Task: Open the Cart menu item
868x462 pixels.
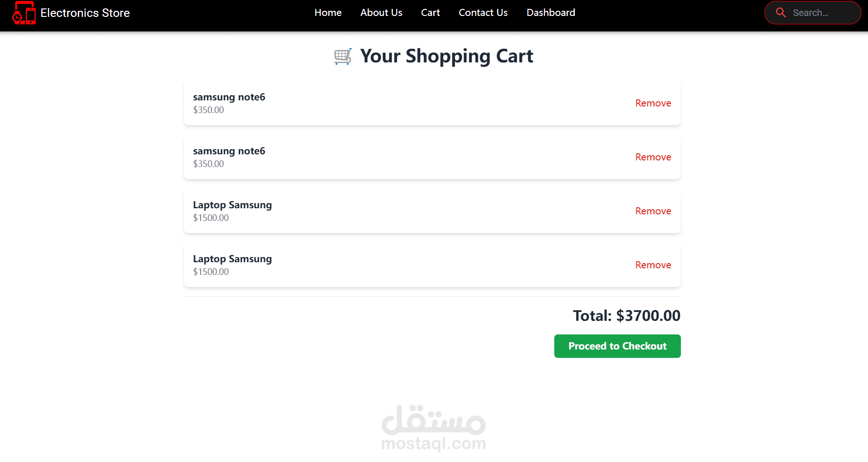Action: coord(430,13)
